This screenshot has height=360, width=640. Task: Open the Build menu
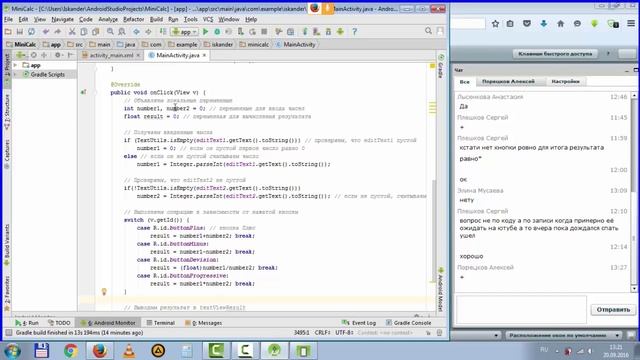156,19
